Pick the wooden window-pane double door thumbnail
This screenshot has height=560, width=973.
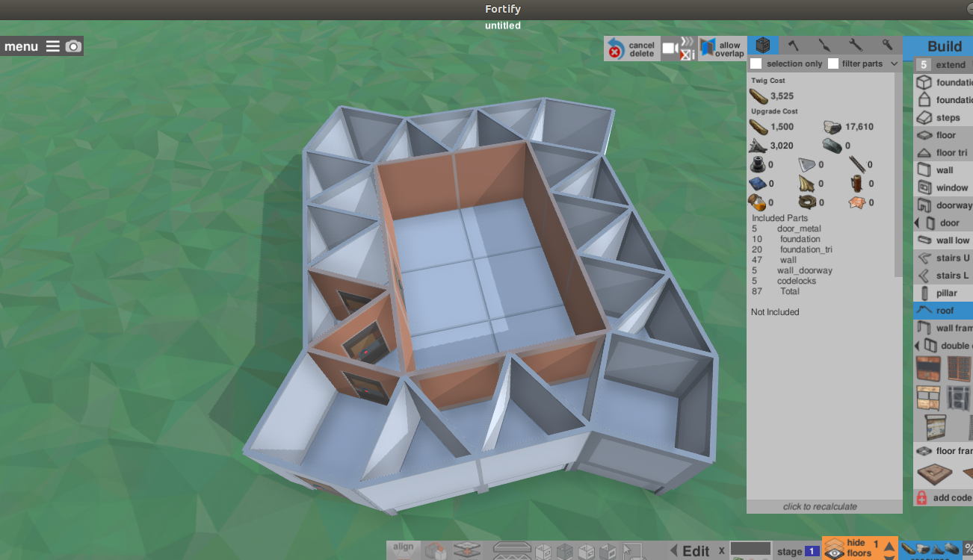tap(928, 398)
